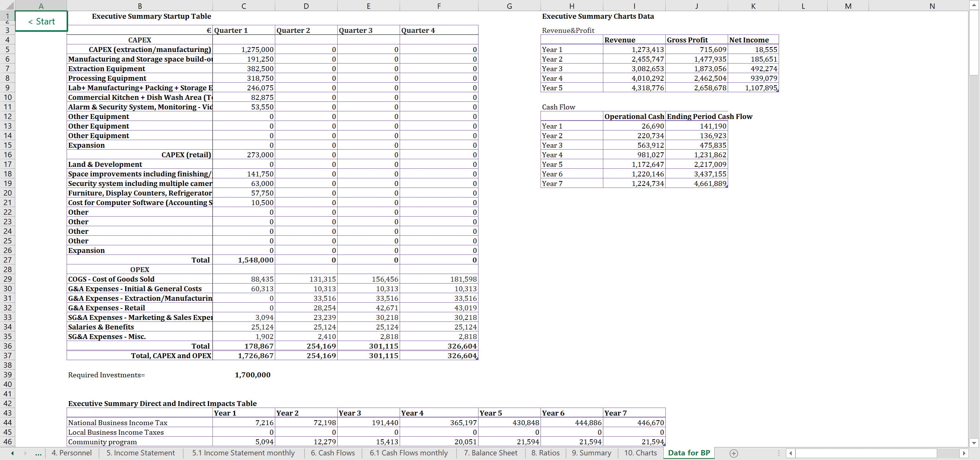The image size is (980, 460).
Task: Click the previous sheet navigation arrow
Action: point(12,453)
